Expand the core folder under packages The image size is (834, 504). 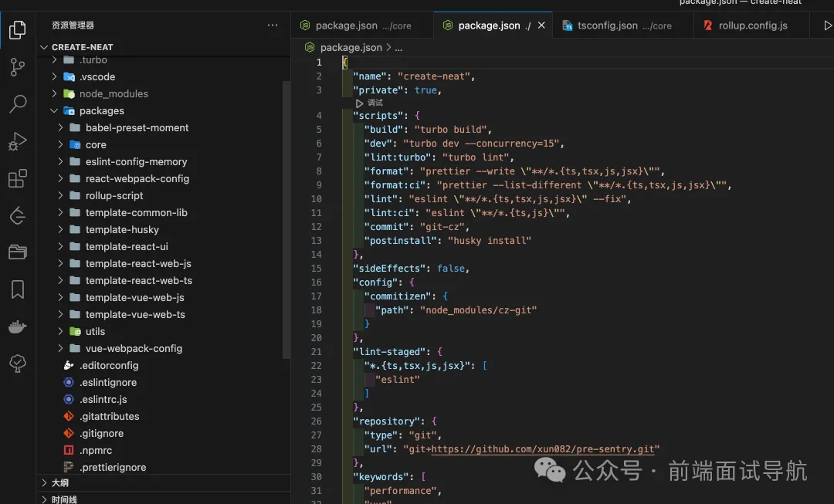[x=96, y=145]
